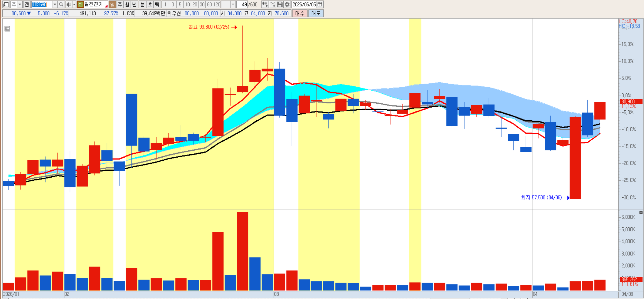Click the speaker sound icon
This screenshot has height=299, width=644.
[x=69, y=4]
